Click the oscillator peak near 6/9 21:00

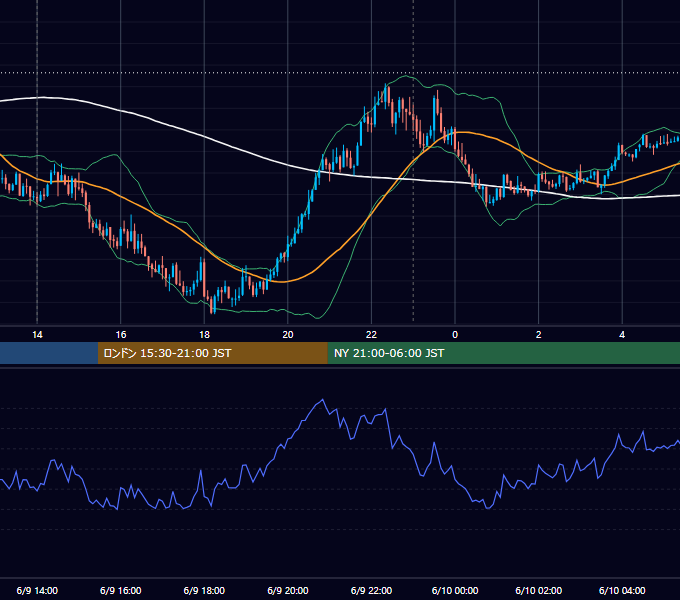click(x=323, y=400)
